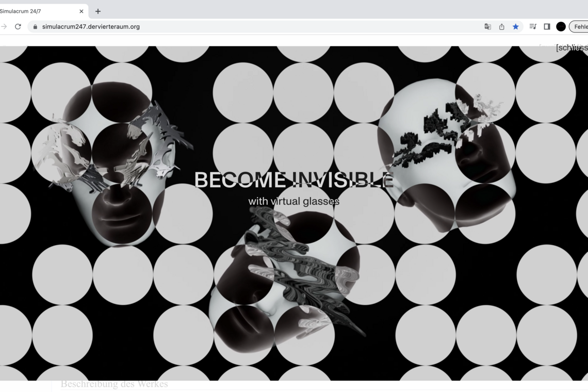Click the forward navigation arrow

pos(4,27)
